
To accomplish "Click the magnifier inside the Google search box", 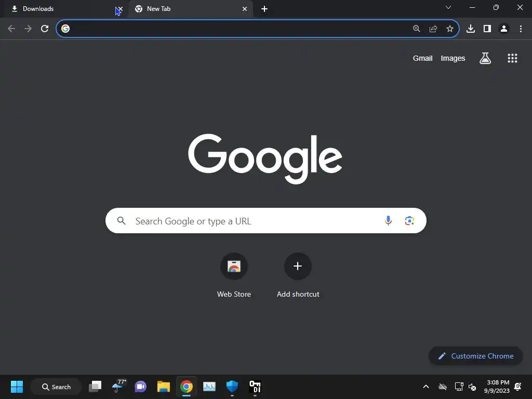I will coord(122,221).
